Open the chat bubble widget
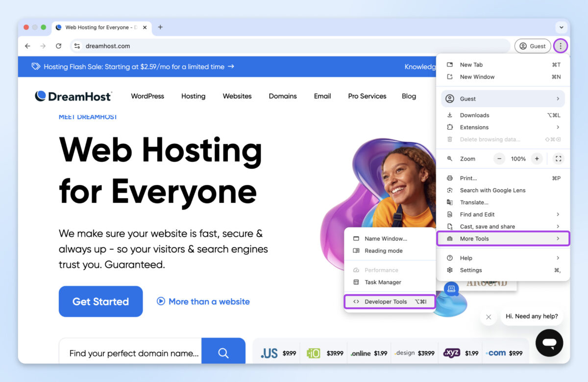Viewport: 588px width, 382px height. pyautogui.click(x=549, y=343)
